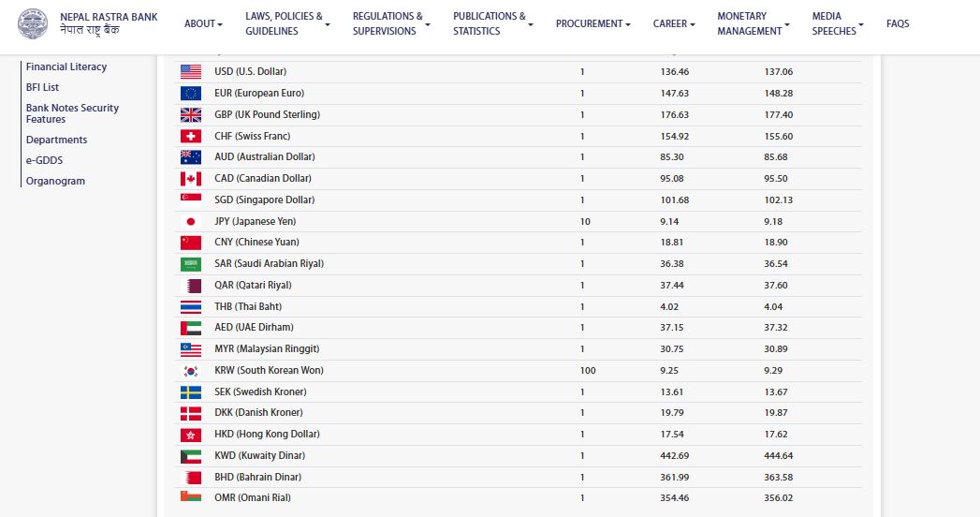This screenshot has width=980, height=517.
Task: Click the Swiss flag icon for CHF
Action: (191, 136)
